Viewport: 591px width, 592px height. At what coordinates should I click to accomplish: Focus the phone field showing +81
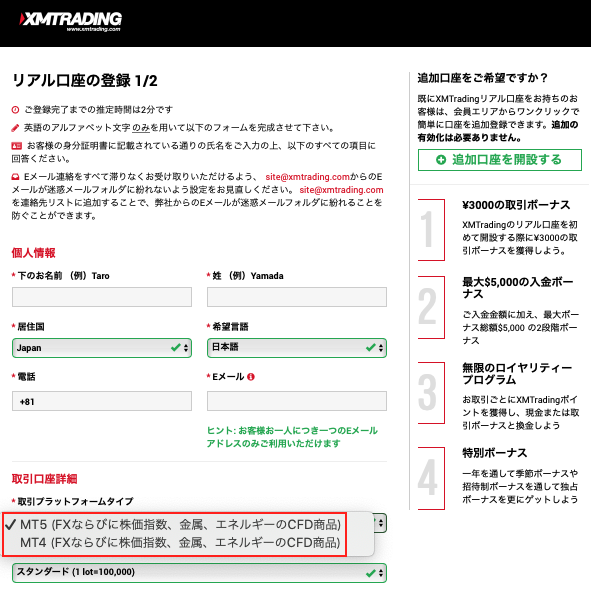tap(102, 401)
